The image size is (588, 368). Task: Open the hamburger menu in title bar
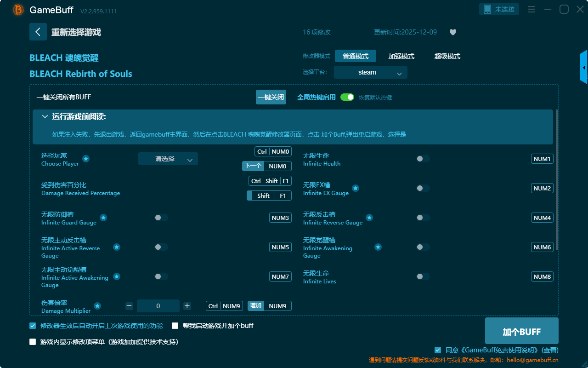[x=531, y=9]
